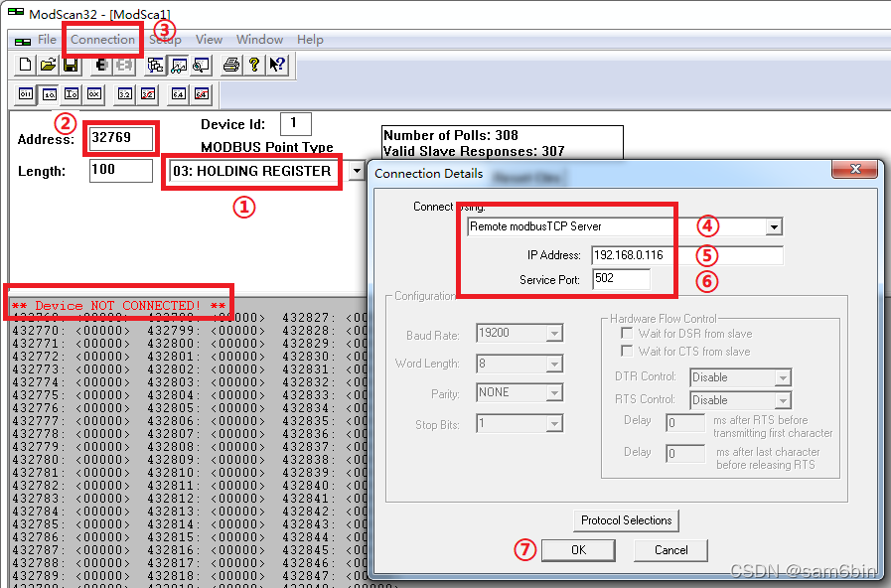The width and height of the screenshot is (891, 588).
Task: Click Cancel in Connection Details
Action: (x=671, y=550)
